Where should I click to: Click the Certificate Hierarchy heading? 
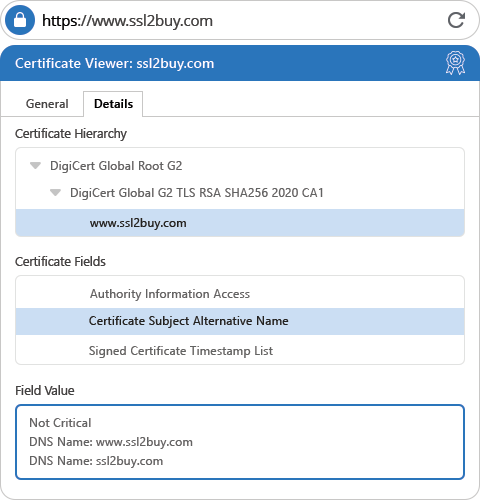tap(71, 134)
